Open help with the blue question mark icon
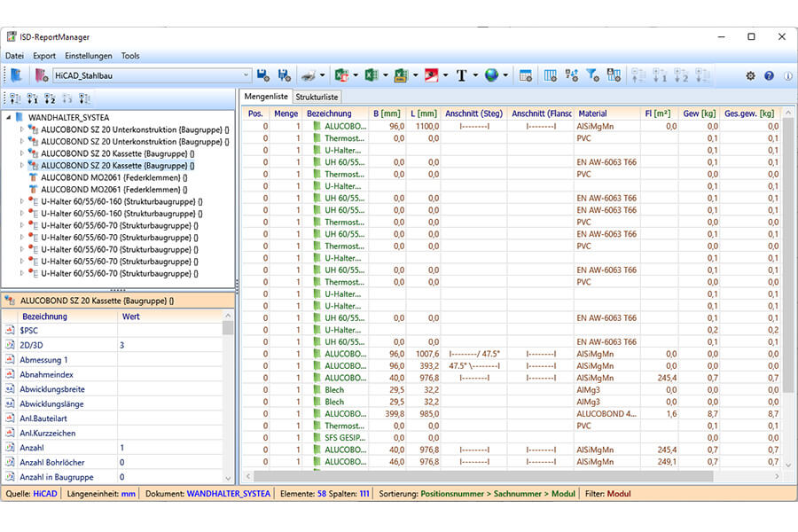This screenshot has width=798, height=532. tap(769, 76)
